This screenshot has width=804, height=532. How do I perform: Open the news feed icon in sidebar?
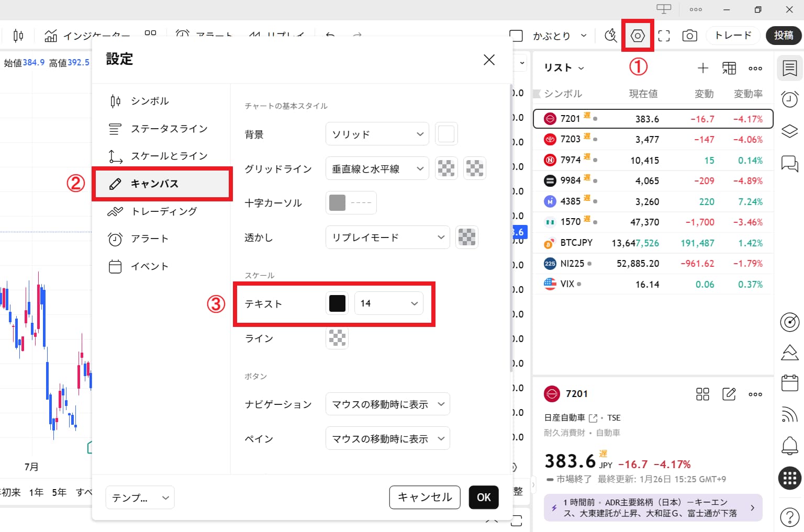click(x=790, y=414)
